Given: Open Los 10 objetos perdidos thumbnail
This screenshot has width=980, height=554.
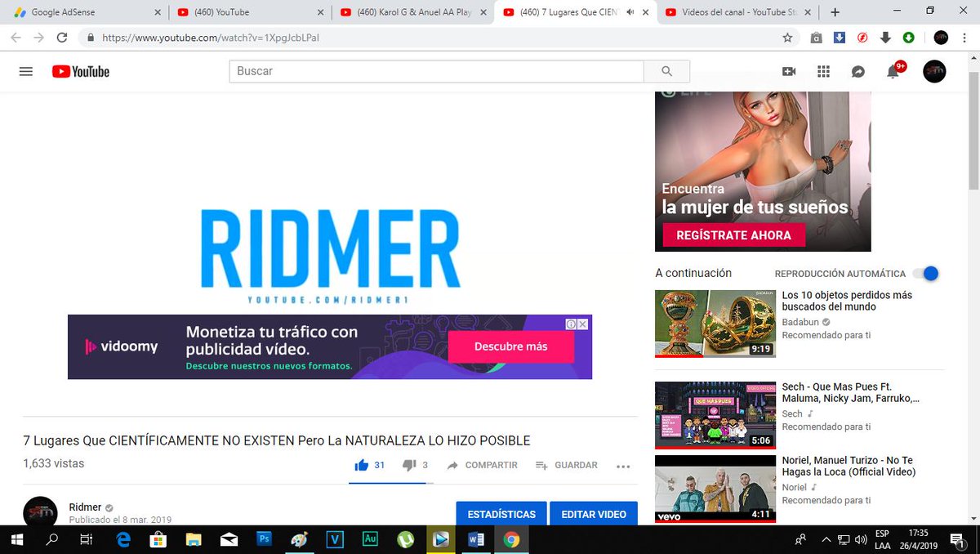Looking at the screenshot, I should pos(715,323).
